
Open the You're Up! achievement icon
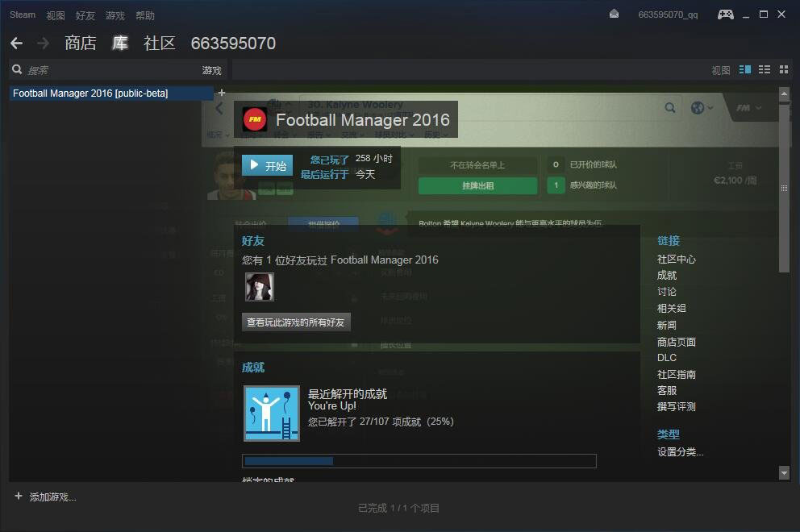(272, 414)
